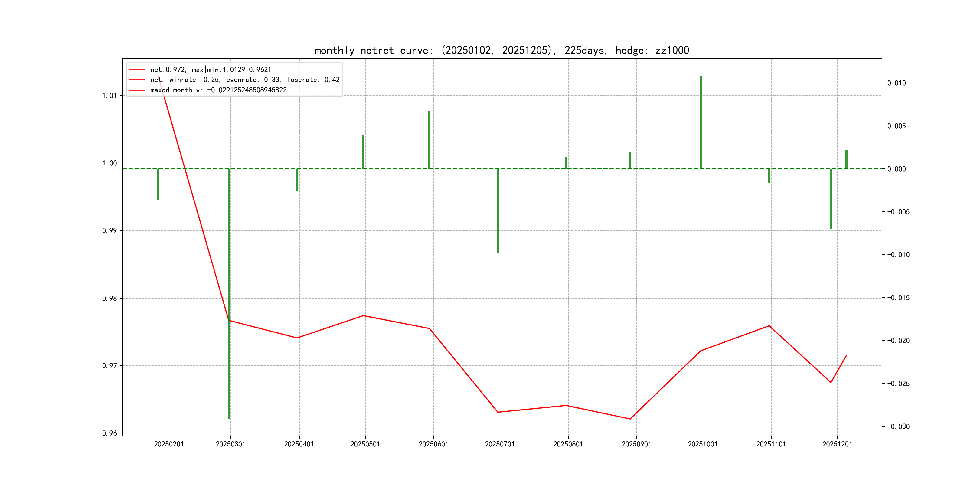Click the green bar near 20250601

(429, 140)
